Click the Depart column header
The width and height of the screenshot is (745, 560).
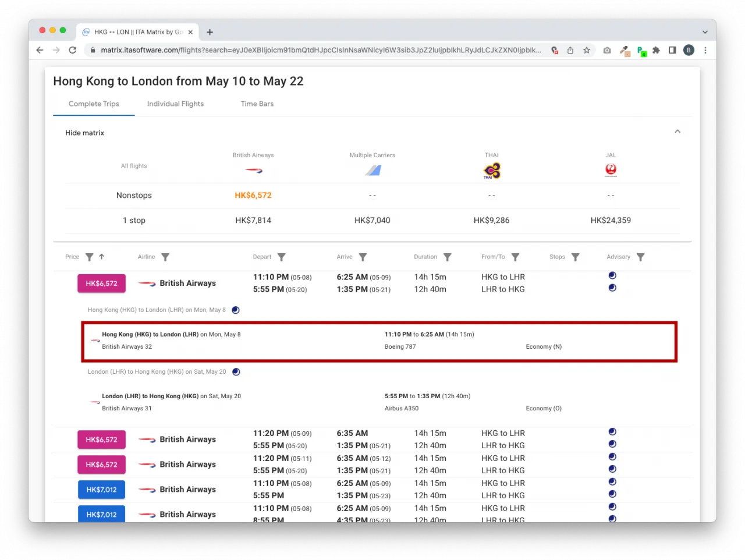point(262,257)
